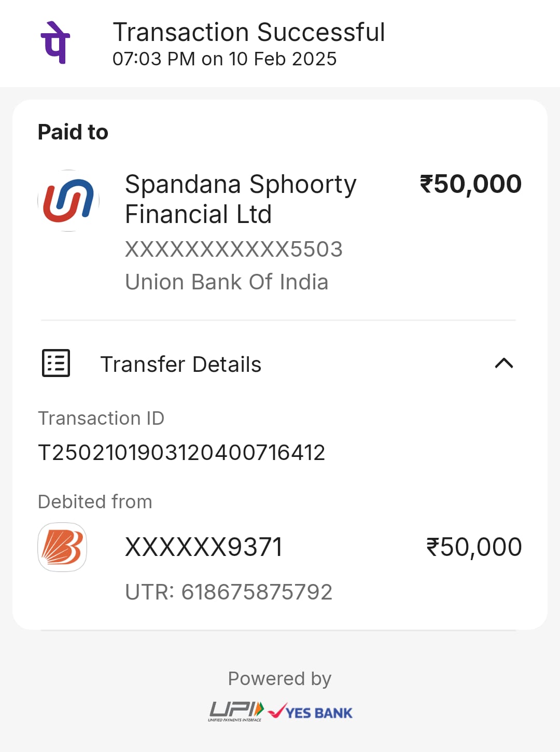
Task: Tap the debited account number XXXXXX9371
Action: point(204,547)
